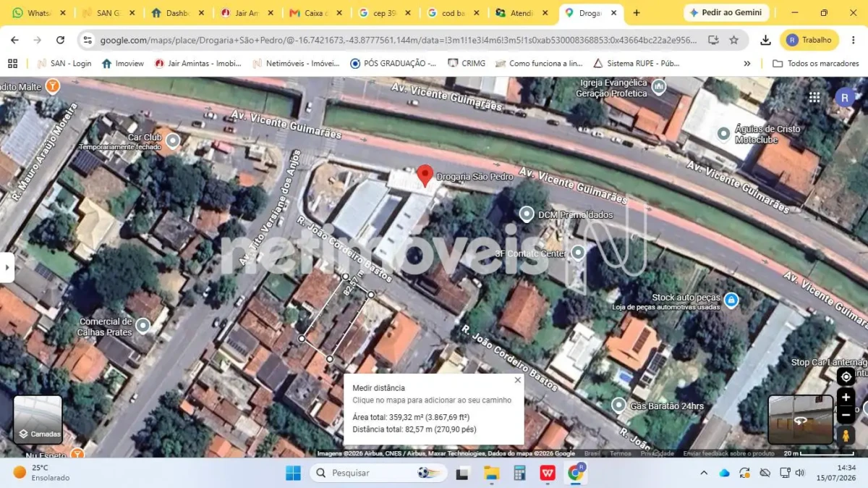Reload the current page
This screenshot has height=488, width=868.
click(60, 41)
